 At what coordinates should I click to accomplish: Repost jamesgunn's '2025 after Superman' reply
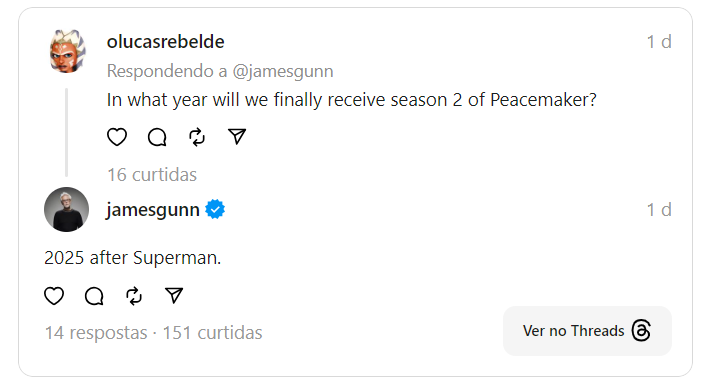pos(134,296)
